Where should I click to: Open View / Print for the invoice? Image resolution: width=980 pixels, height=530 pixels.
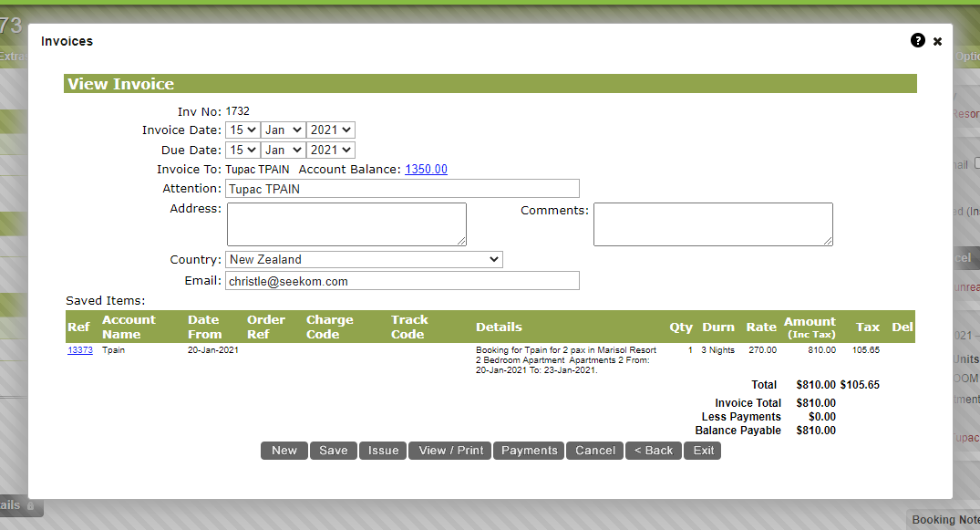click(x=449, y=450)
